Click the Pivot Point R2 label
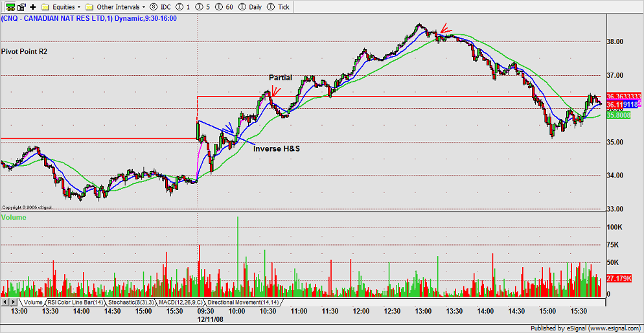Viewport: 644px width, 333px height. click(24, 51)
